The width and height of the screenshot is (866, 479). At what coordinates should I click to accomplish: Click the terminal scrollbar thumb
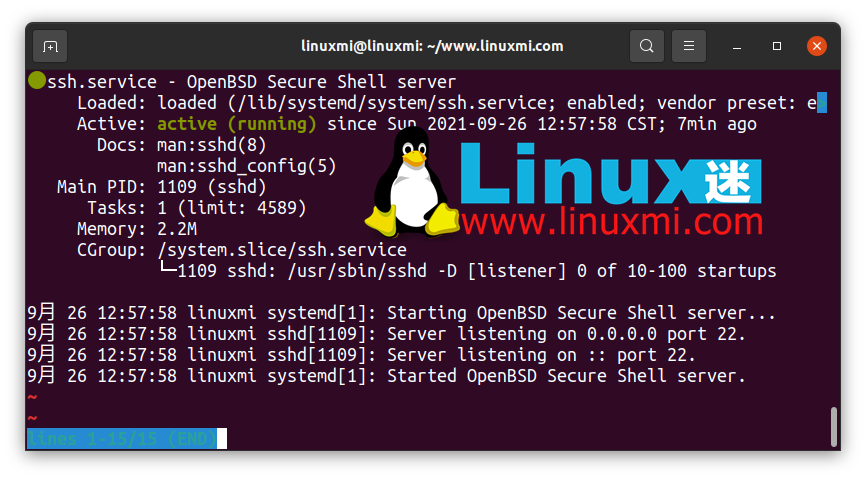[834, 427]
